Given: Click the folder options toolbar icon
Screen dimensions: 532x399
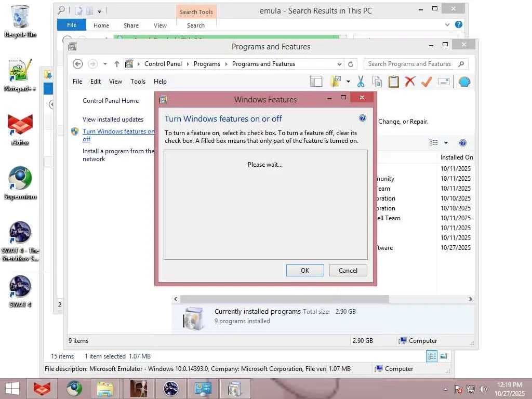Looking at the screenshot, I should [x=336, y=82].
